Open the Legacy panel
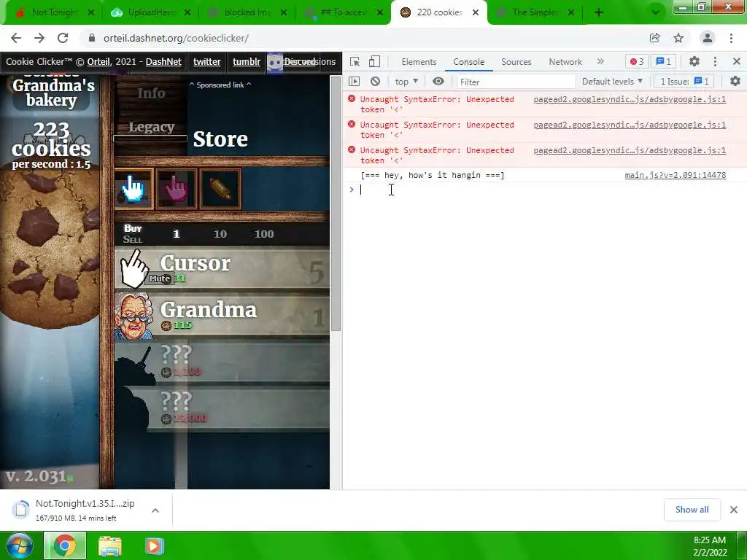Image resolution: width=747 pixels, height=560 pixels. [x=151, y=127]
